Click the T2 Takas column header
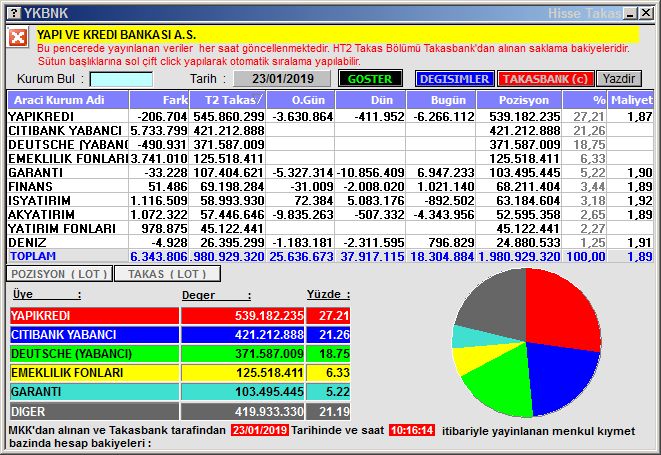661x455 pixels. click(x=228, y=100)
